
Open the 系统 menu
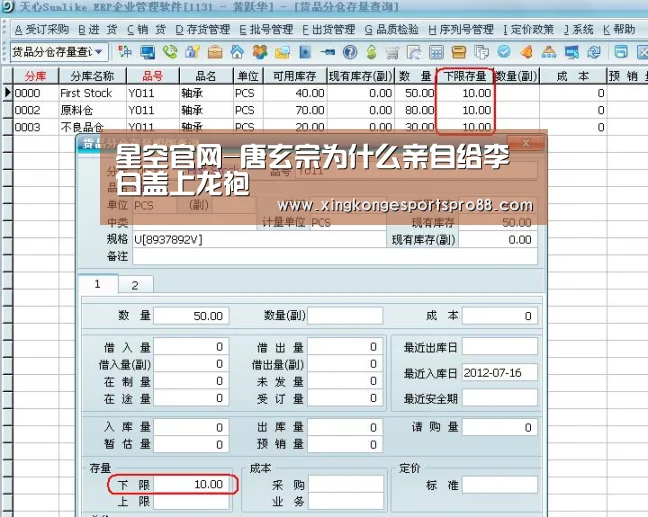(579, 30)
